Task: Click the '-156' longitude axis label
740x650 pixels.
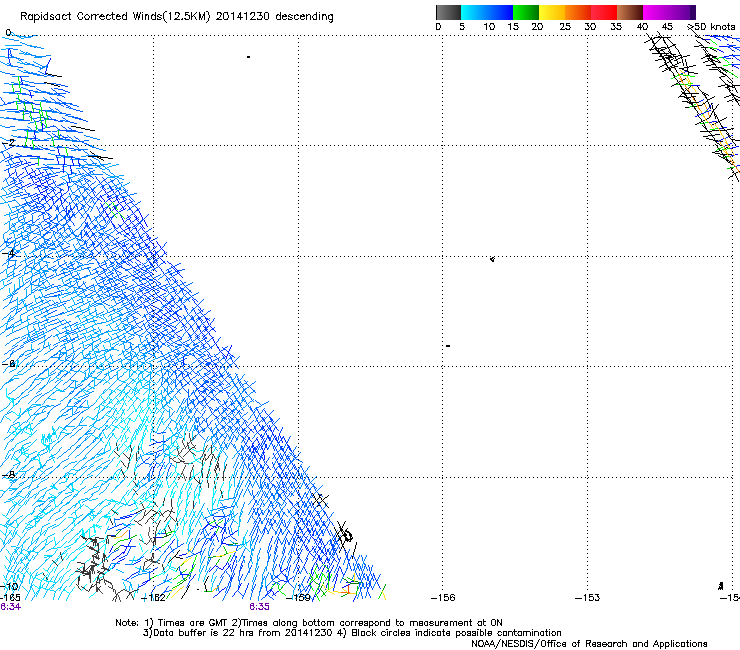Action: coord(443,598)
